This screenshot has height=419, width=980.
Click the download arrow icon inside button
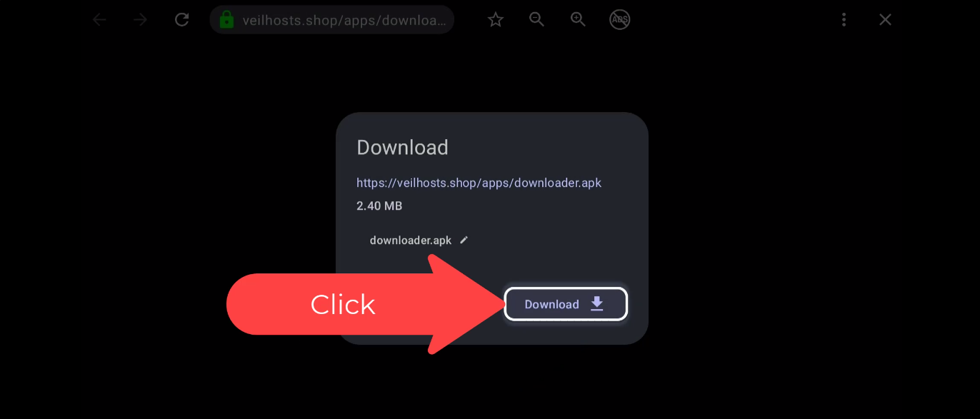click(x=597, y=304)
